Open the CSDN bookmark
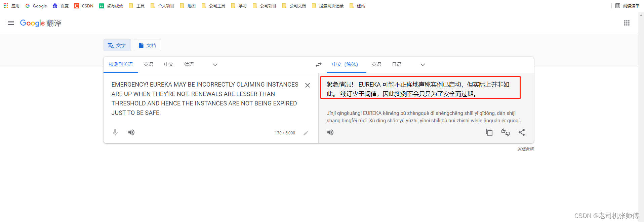Viewport: 644px width, 222px height. [84, 6]
